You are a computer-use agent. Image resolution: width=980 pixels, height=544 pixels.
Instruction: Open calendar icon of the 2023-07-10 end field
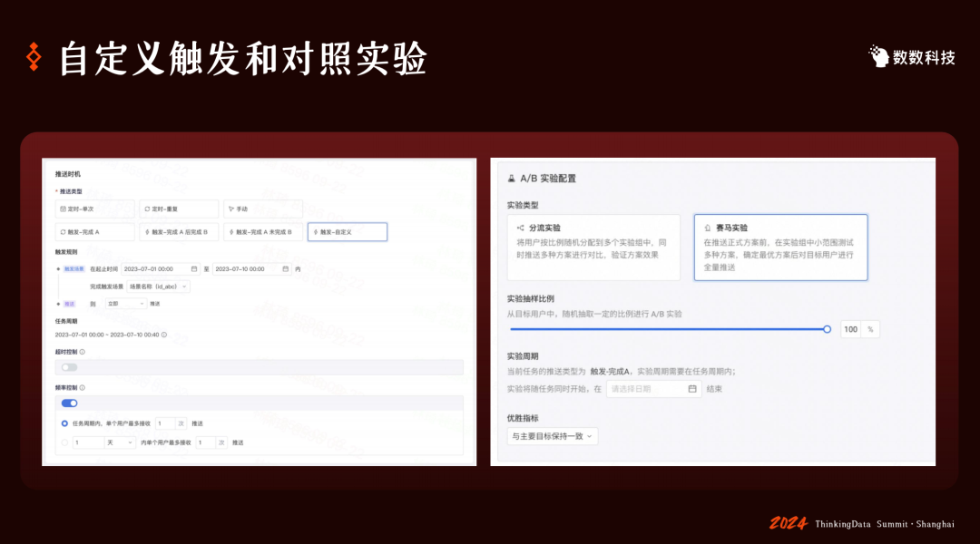[286, 269]
